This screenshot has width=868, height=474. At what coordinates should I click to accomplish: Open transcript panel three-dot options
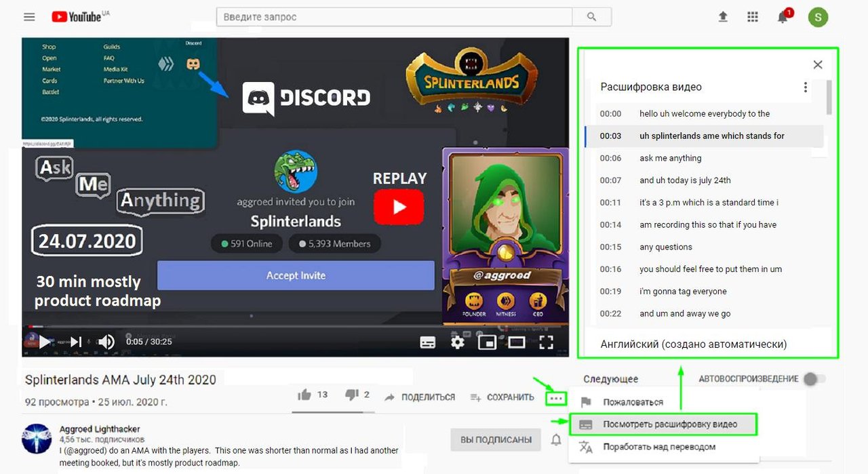pos(806,87)
